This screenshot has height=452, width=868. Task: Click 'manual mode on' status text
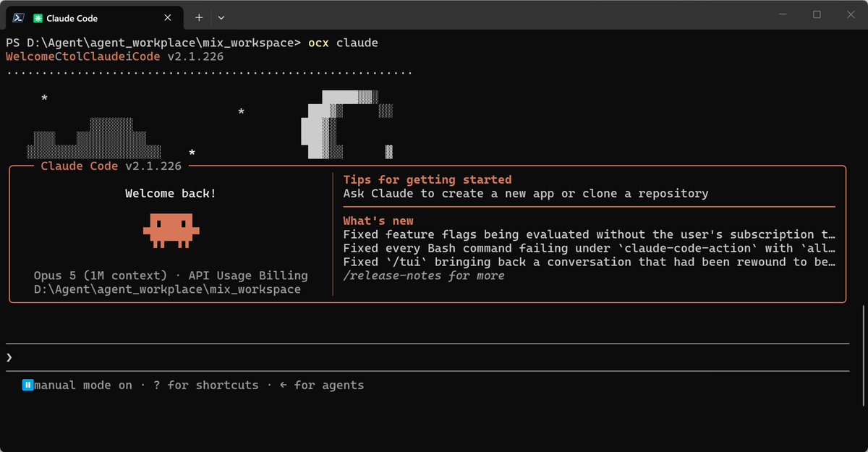pyautogui.click(x=83, y=385)
